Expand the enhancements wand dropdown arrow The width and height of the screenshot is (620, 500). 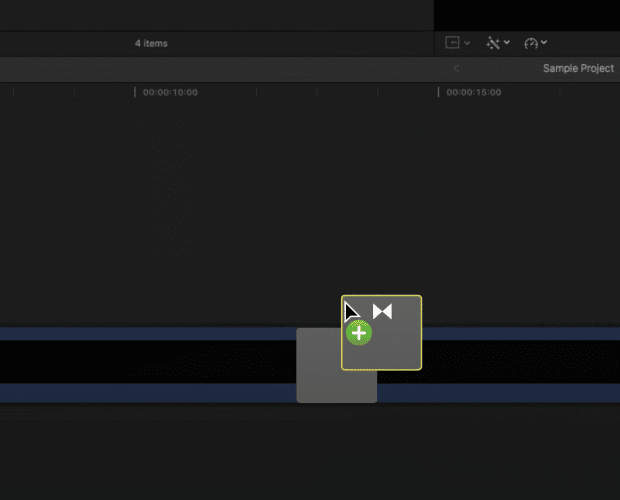[507, 42]
